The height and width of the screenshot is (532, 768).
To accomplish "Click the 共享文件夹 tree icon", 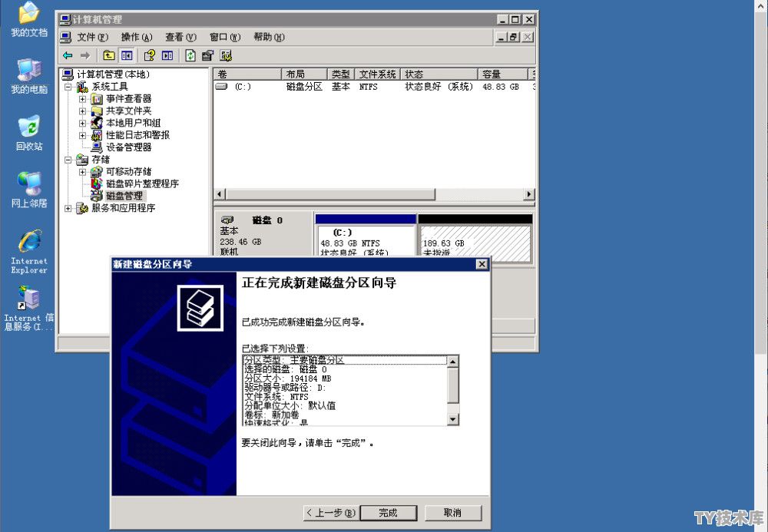I will pyautogui.click(x=97, y=111).
